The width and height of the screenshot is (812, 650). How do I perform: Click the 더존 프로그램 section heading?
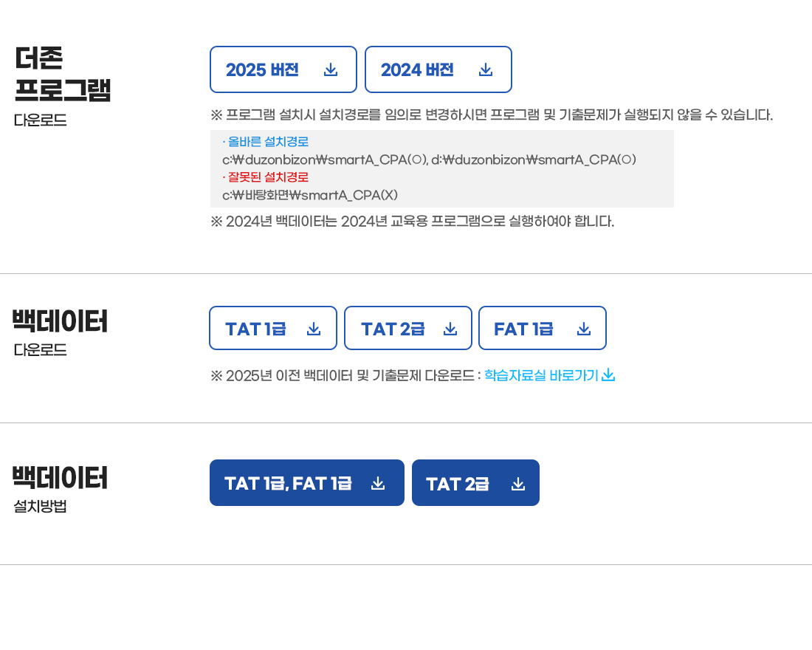63,74
